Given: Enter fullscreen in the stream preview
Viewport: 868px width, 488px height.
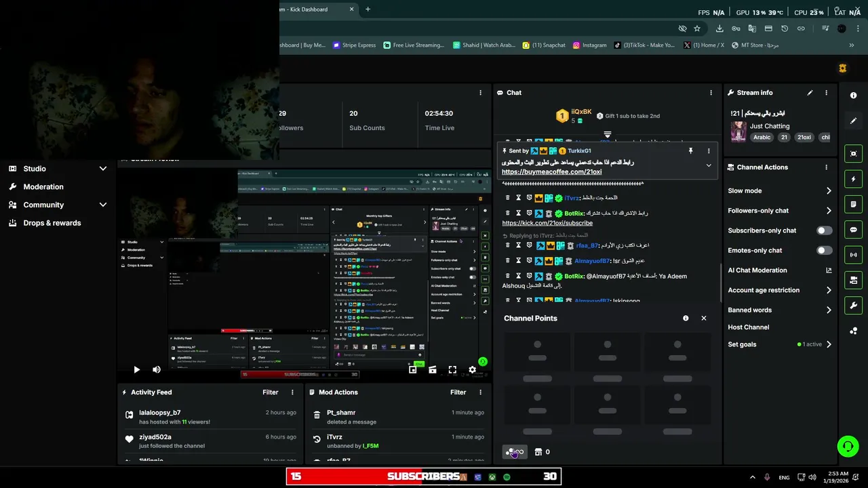Looking at the screenshot, I should tap(452, 370).
